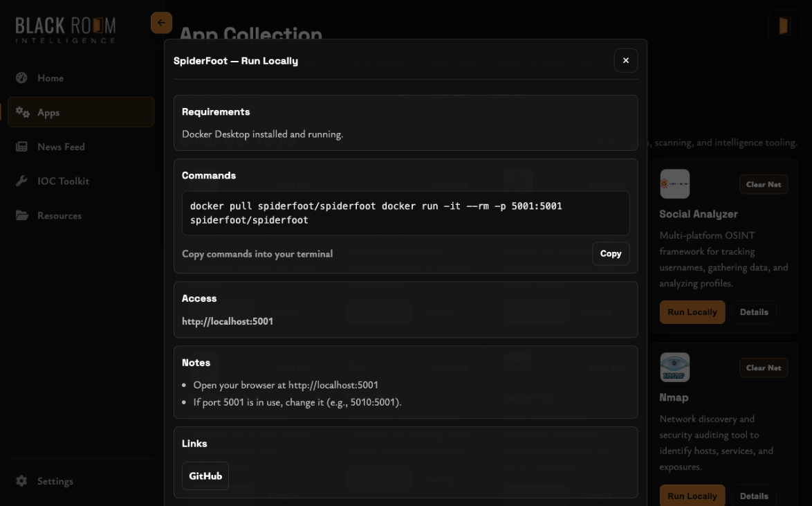Select the IOC Toolkit wrench icon

21,181
